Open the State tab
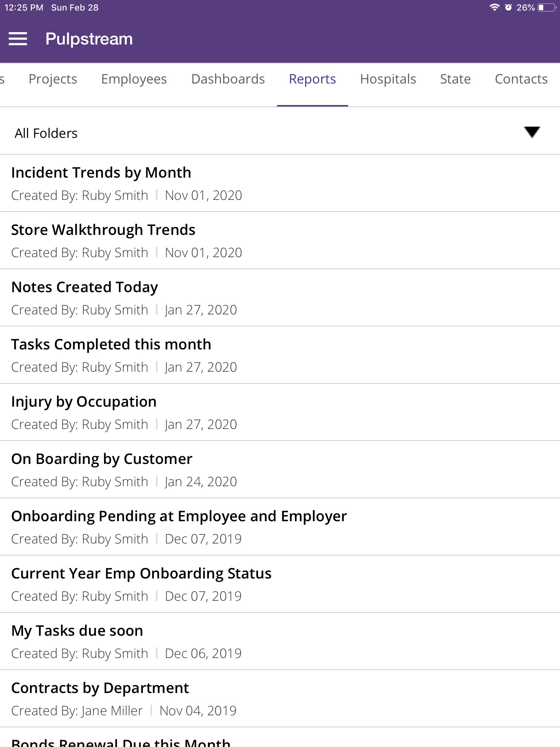The width and height of the screenshot is (560, 747). [x=455, y=79]
